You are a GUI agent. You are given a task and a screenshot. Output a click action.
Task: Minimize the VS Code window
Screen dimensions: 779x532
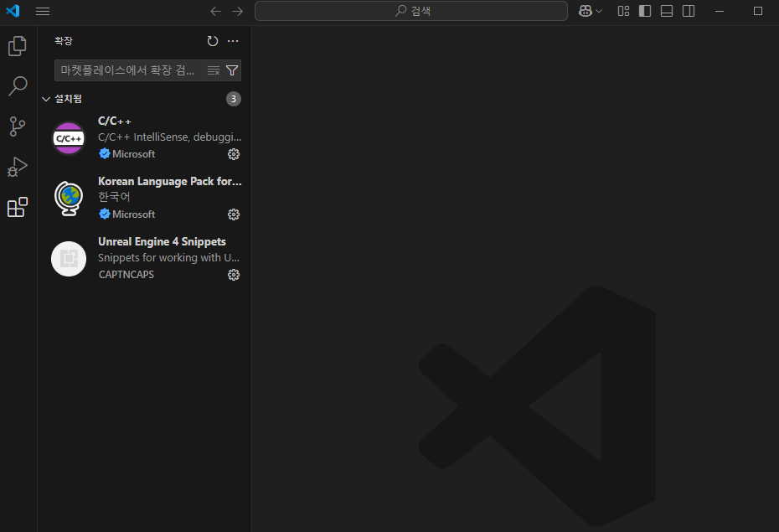click(720, 11)
